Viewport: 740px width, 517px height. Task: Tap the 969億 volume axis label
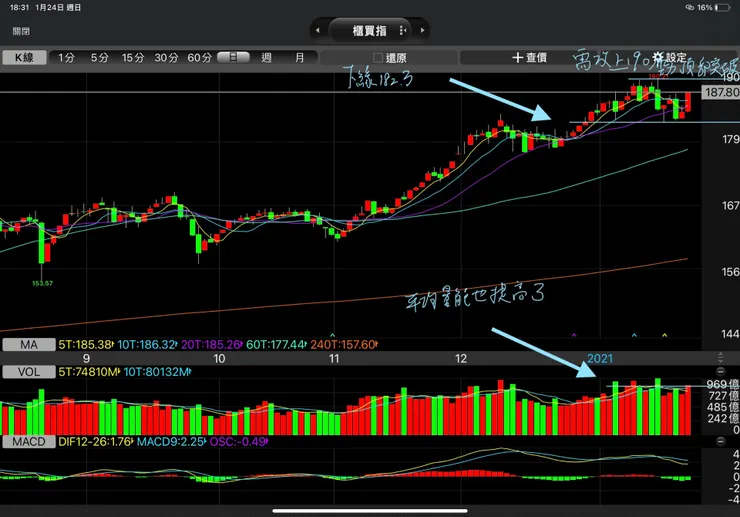point(722,384)
